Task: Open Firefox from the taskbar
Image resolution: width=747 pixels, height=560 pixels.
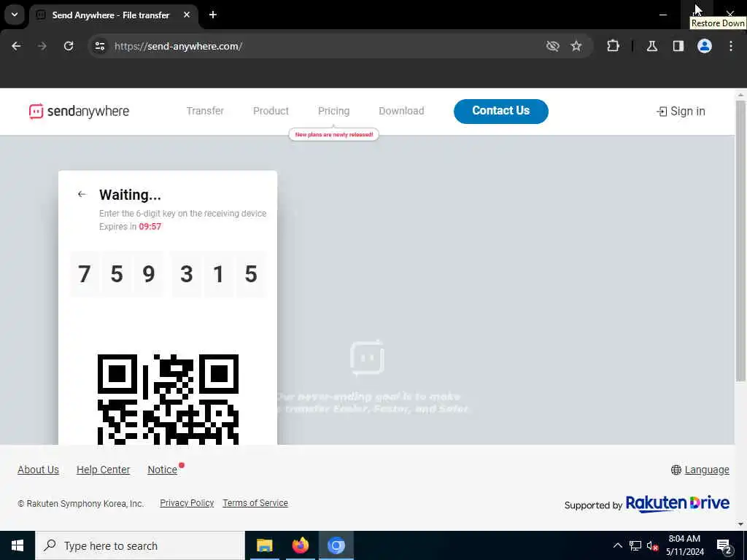Action: tap(300, 545)
